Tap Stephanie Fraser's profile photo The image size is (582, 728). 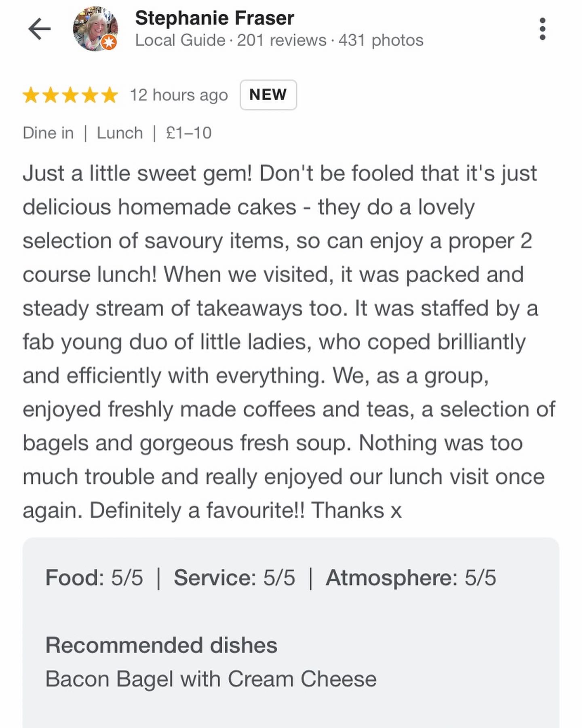[x=95, y=28]
